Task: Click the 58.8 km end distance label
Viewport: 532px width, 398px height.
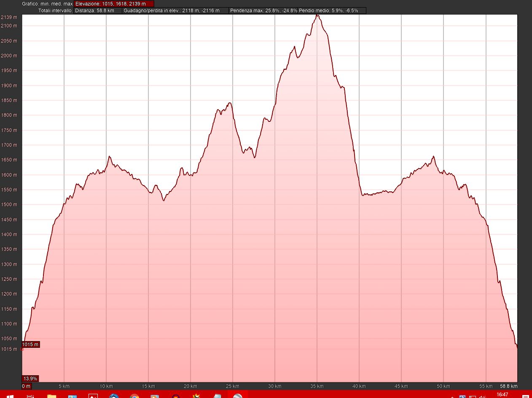Action: coord(508,386)
